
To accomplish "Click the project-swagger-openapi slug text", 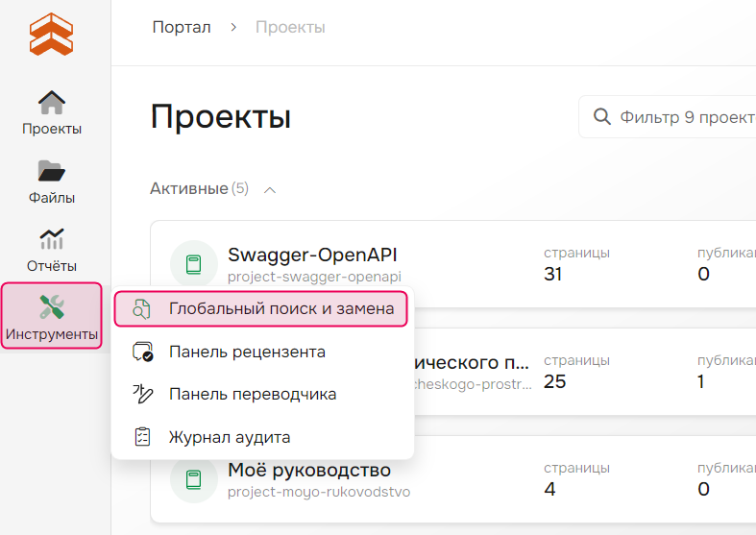I will (x=314, y=277).
